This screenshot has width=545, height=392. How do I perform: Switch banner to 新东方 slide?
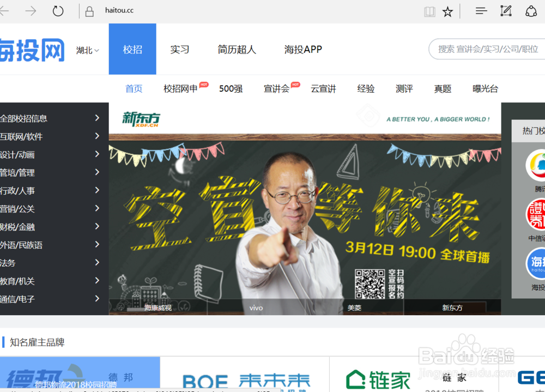[452, 307]
